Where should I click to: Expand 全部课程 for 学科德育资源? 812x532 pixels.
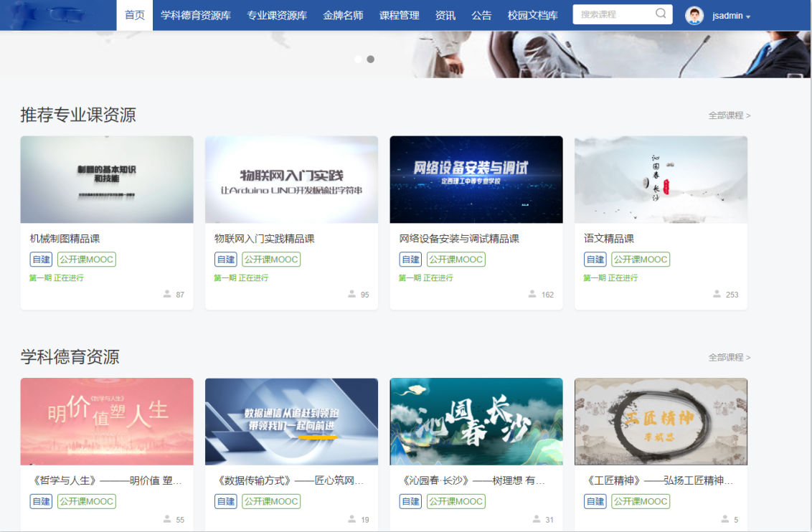729,358
